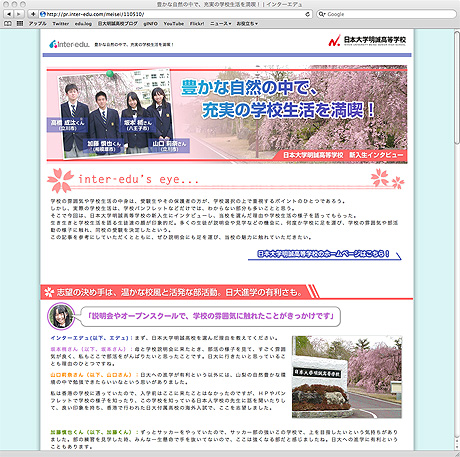
Task: Click the inter-edu logo
Action: tap(69, 44)
